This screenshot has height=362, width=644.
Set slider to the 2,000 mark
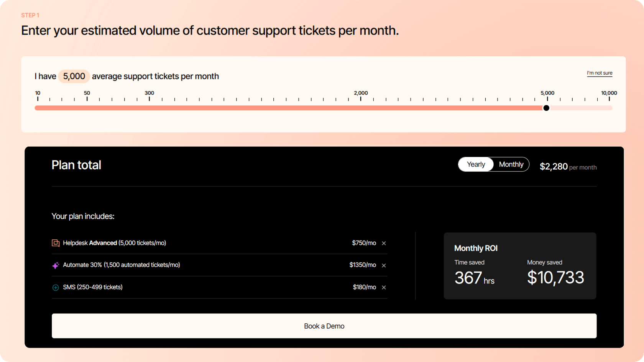coord(361,108)
